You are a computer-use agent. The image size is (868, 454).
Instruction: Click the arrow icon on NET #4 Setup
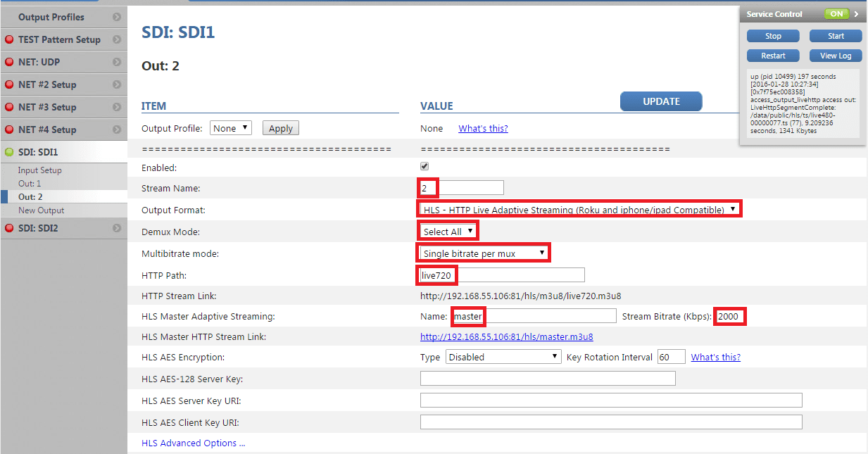click(x=117, y=130)
